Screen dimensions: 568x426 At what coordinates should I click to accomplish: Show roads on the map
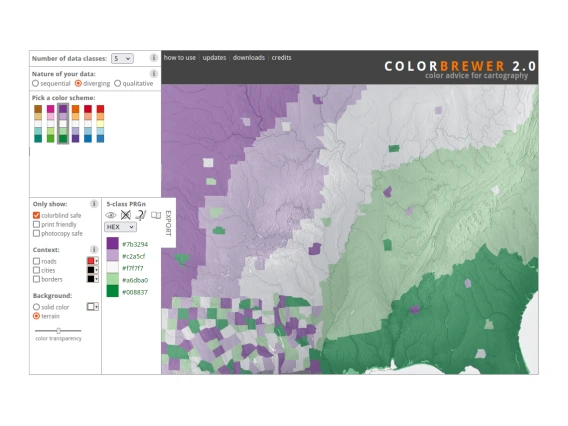point(36,261)
